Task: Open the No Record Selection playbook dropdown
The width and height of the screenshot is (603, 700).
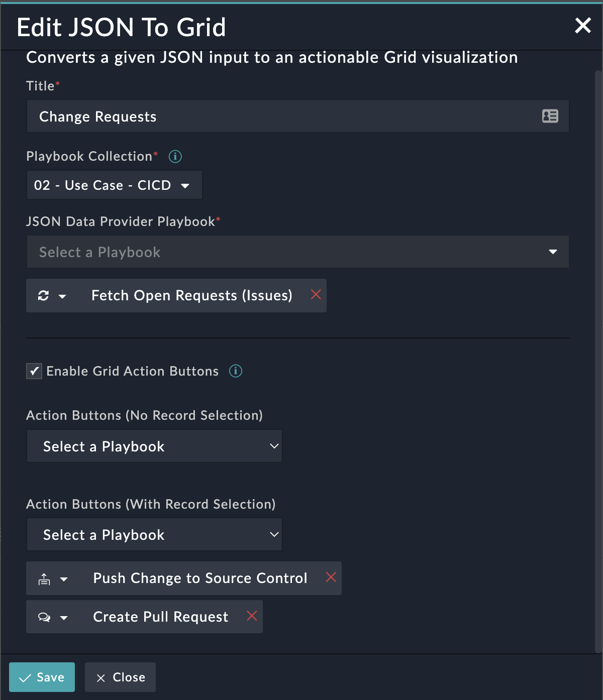Action: coord(154,446)
